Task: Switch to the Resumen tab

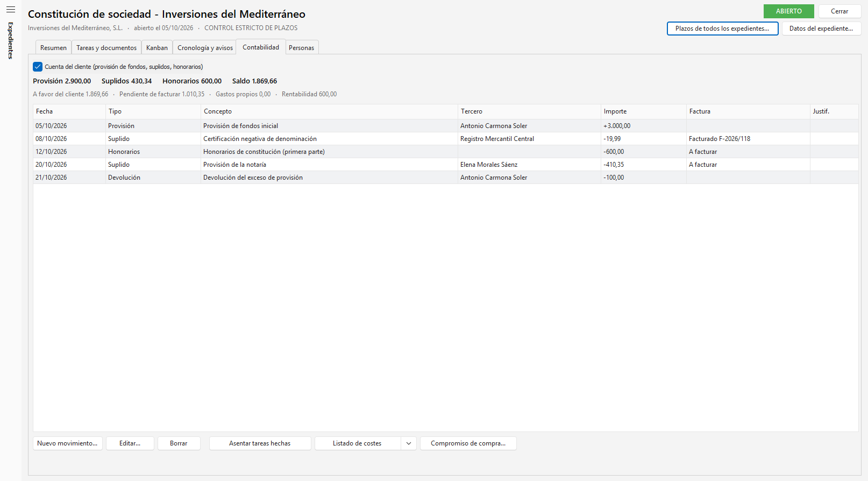Action: (53, 47)
